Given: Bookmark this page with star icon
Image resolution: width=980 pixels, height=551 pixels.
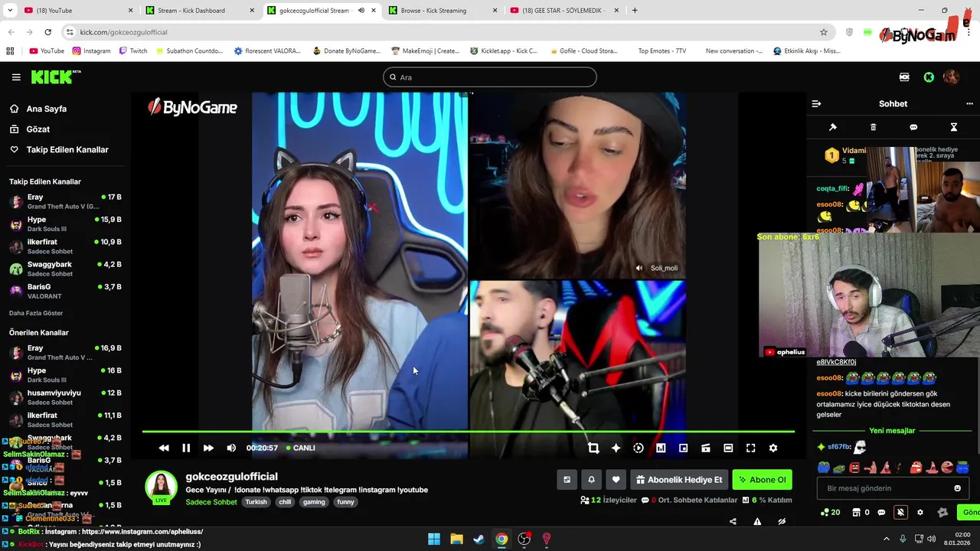Looking at the screenshot, I should 824,32.
